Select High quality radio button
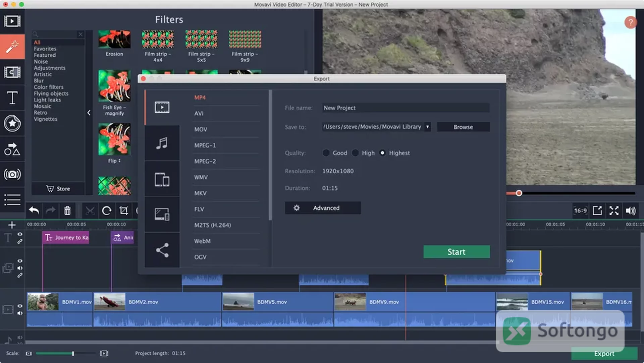The image size is (644, 363). click(355, 153)
